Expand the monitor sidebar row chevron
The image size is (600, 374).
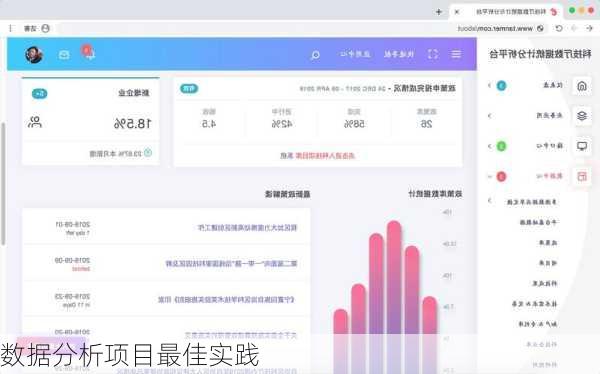coord(489,146)
